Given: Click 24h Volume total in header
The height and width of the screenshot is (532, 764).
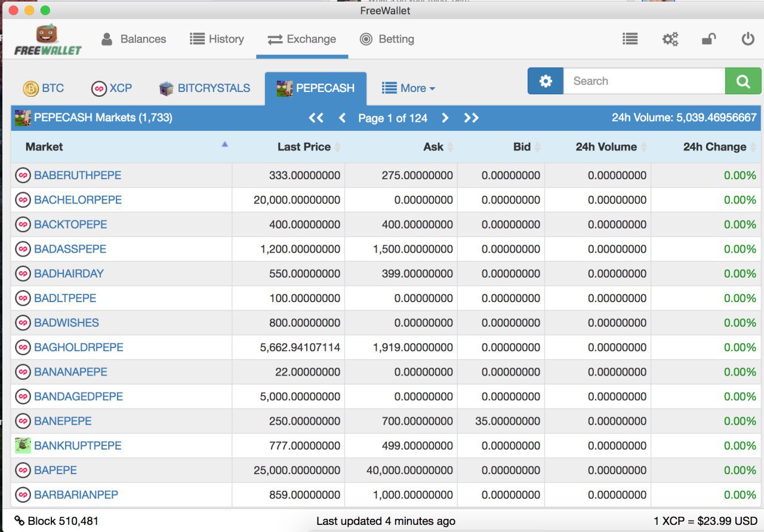Looking at the screenshot, I should coord(684,118).
